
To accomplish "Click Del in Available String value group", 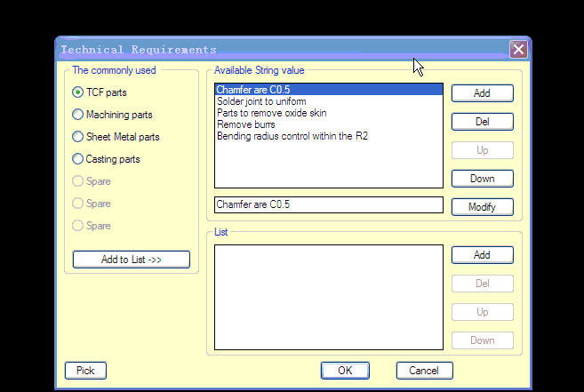I will pyautogui.click(x=483, y=122).
